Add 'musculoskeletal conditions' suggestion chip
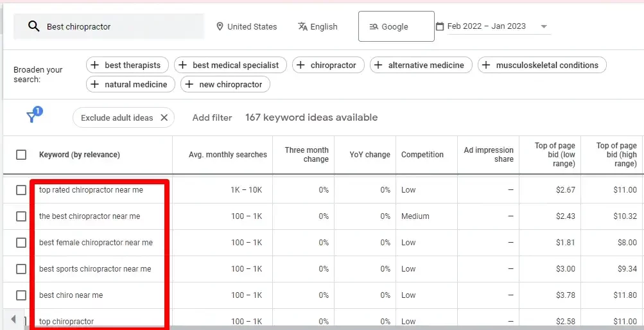The width and height of the screenshot is (644, 330). click(x=542, y=65)
